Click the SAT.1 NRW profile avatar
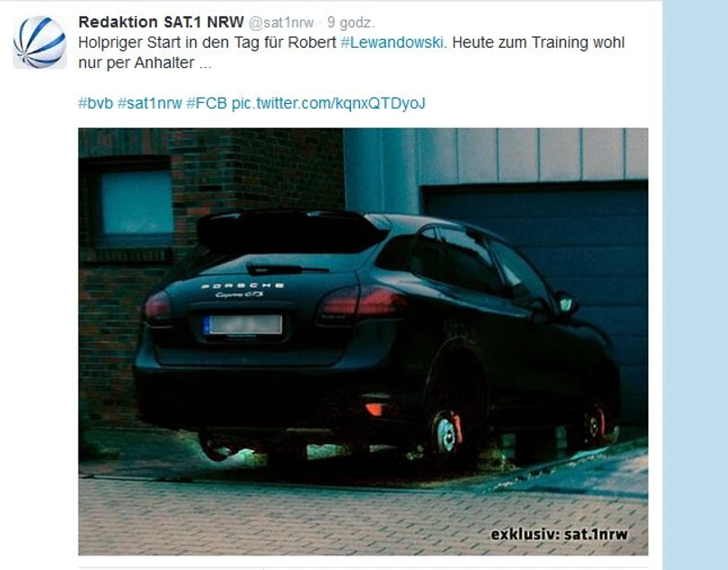This screenshot has width=728, height=570. 40,43
